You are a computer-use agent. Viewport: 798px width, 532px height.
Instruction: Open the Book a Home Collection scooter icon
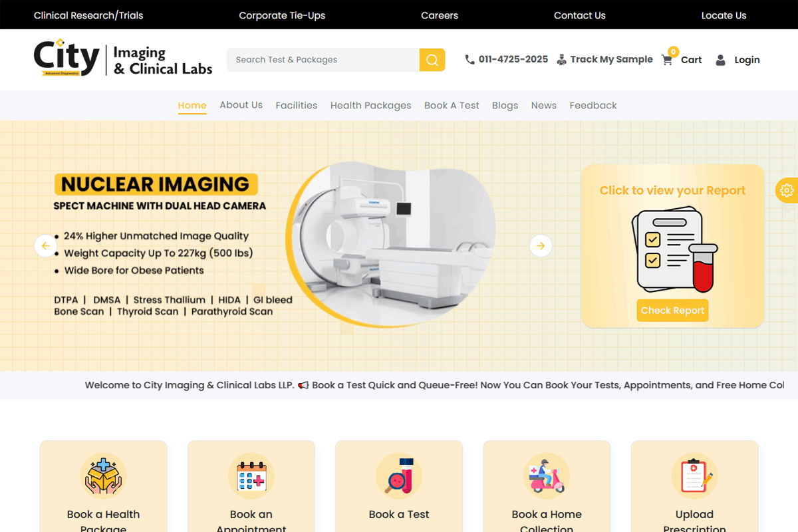(x=547, y=475)
